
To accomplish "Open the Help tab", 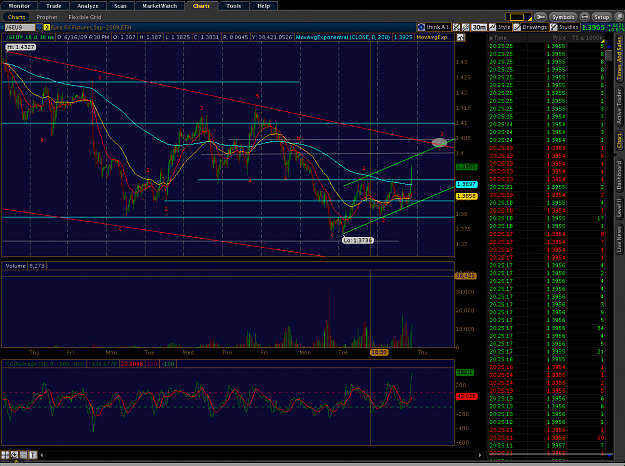I will tap(263, 6).
